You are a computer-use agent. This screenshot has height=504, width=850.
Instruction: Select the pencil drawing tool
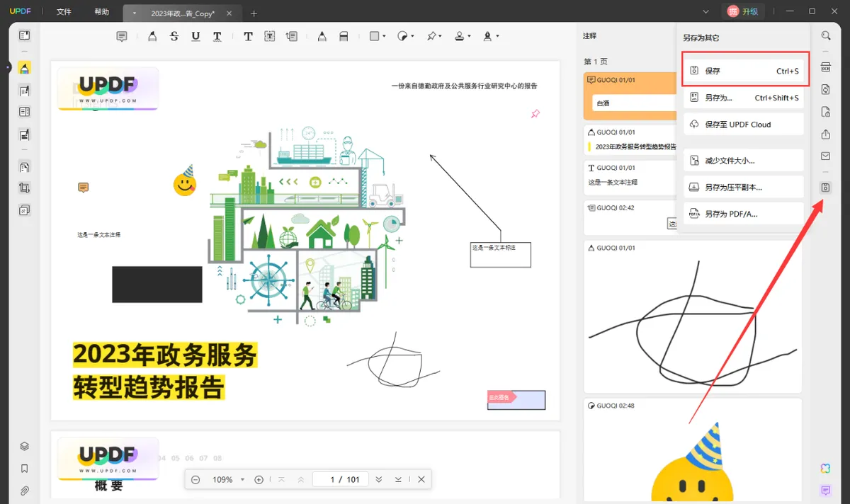[322, 37]
